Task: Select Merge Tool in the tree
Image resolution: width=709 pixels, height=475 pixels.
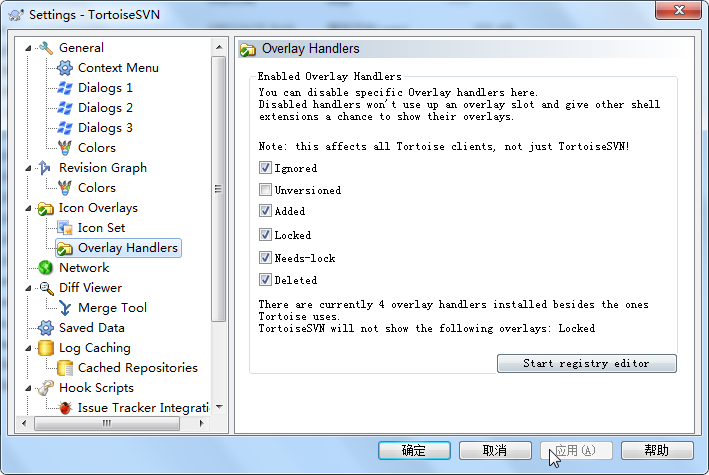Action: (x=112, y=308)
